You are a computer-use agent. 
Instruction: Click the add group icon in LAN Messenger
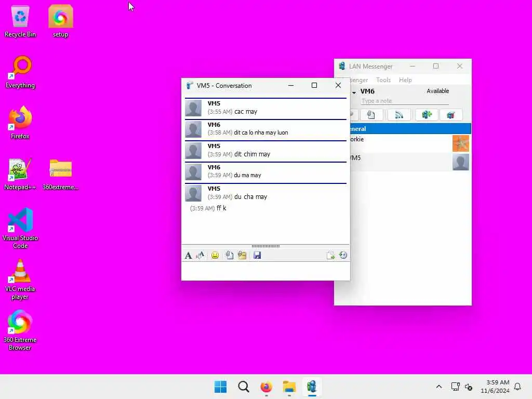[x=427, y=115]
